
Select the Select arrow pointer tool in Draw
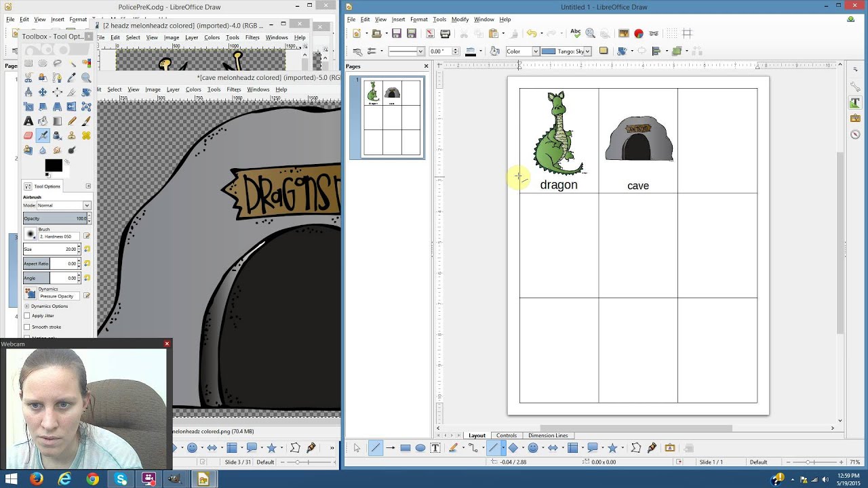(357, 448)
